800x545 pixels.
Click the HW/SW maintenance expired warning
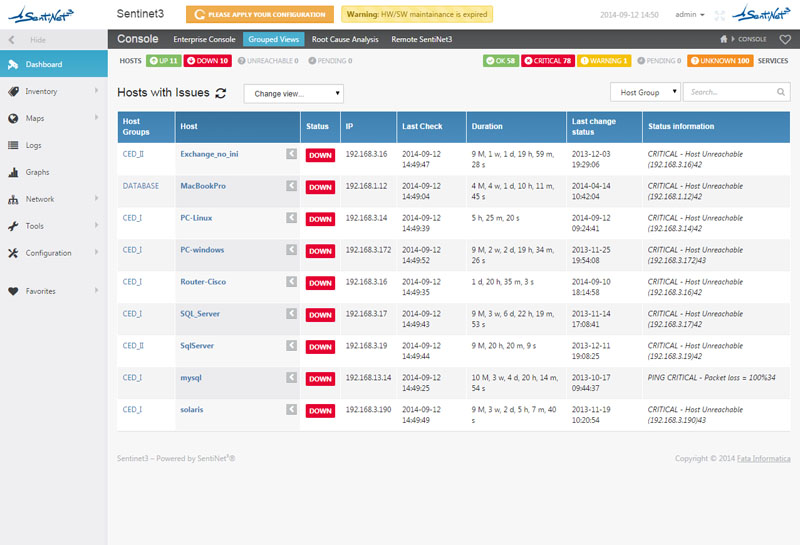pos(417,14)
